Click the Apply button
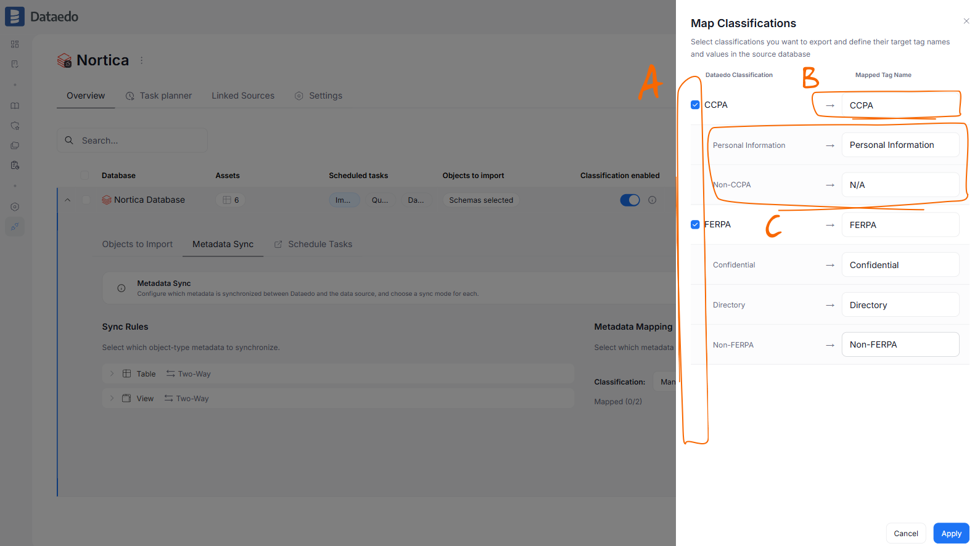The image size is (980, 546). coord(951,533)
